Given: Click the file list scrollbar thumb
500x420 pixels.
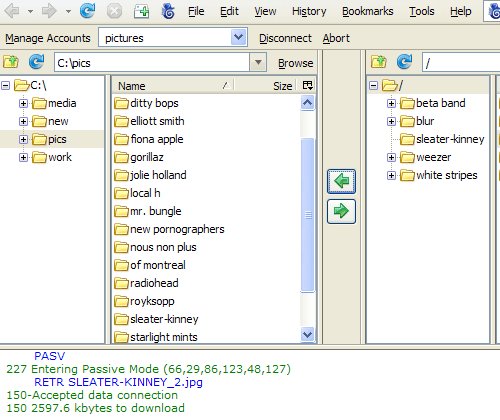Looking at the screenshot, I should tap(308, 215).
